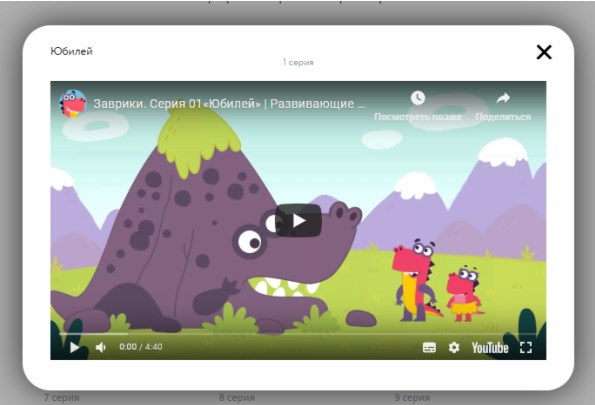Select the '8 серия' label behind the popup
This screenshot has width=595, height=405.
tap(237, 397)
